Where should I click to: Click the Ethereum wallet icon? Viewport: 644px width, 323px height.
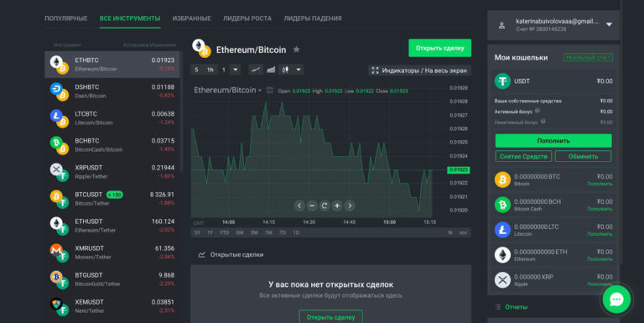[502, 255]
